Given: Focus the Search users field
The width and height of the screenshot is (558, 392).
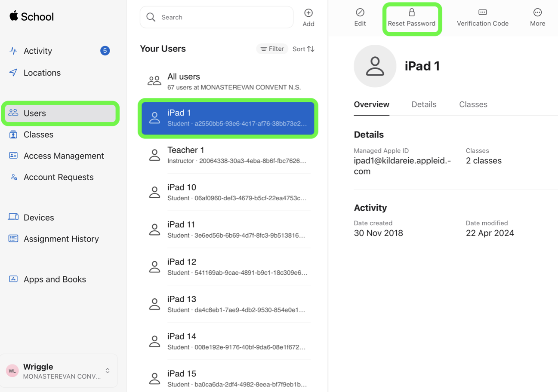Looking at the screenshot, I should (217, 17).
